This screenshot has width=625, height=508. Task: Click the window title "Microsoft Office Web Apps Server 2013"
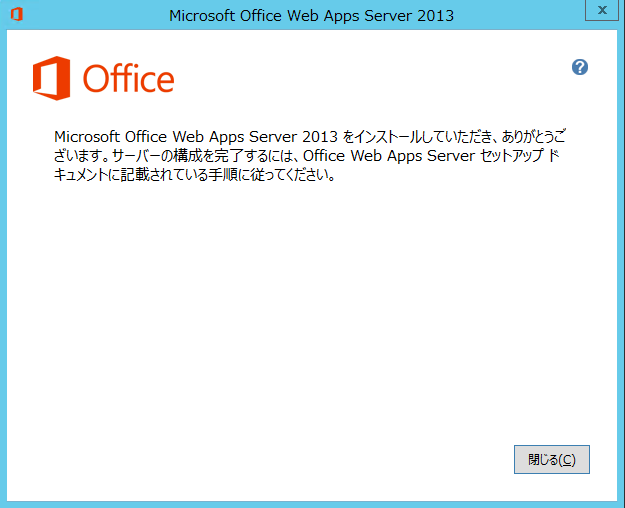click(x=311, y=15)
